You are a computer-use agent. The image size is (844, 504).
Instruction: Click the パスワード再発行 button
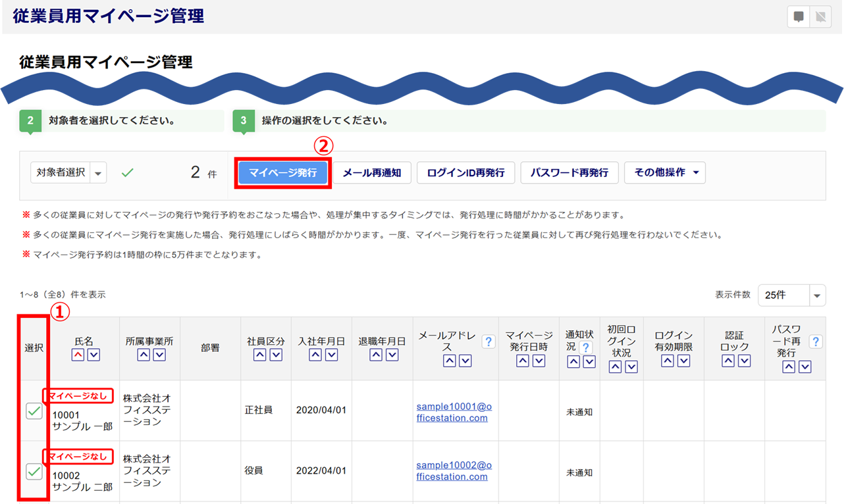[x=569, y=172]
